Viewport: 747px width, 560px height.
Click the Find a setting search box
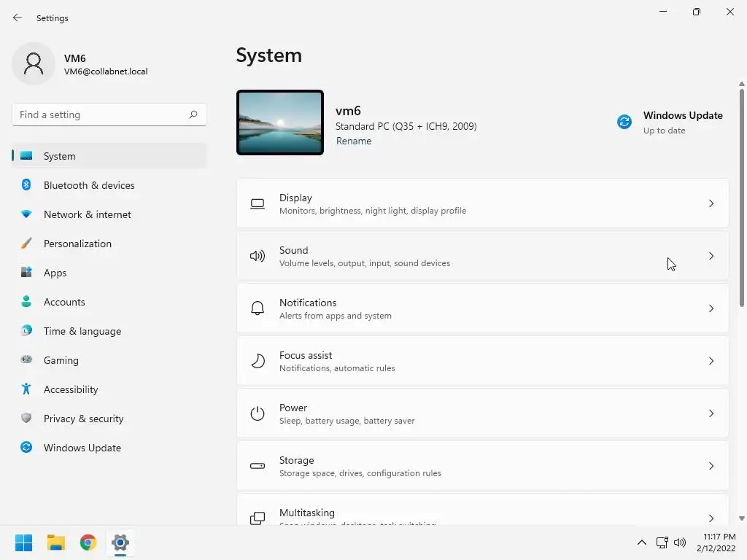click(x=109, y=114)
